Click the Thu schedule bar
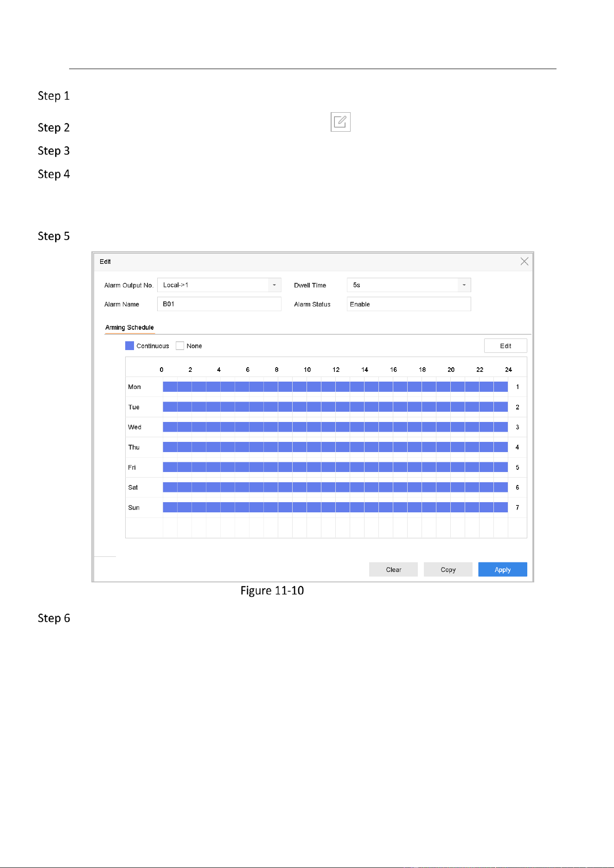614x868 pixels. click(335, 447)
